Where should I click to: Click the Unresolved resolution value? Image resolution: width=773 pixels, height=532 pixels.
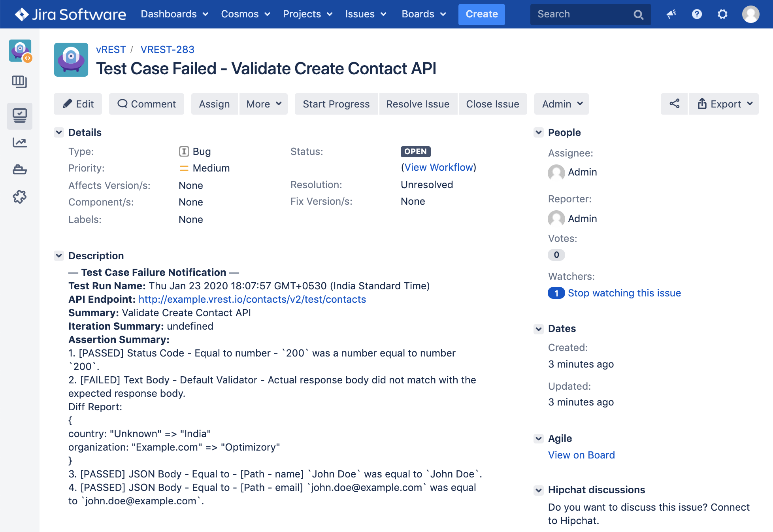427,185
